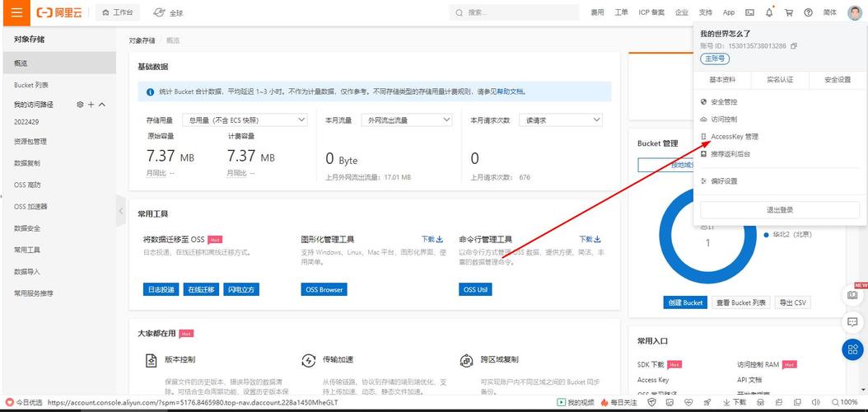Click the App menu item
This screenshot has height=412, width=868.
coord(729,12)
